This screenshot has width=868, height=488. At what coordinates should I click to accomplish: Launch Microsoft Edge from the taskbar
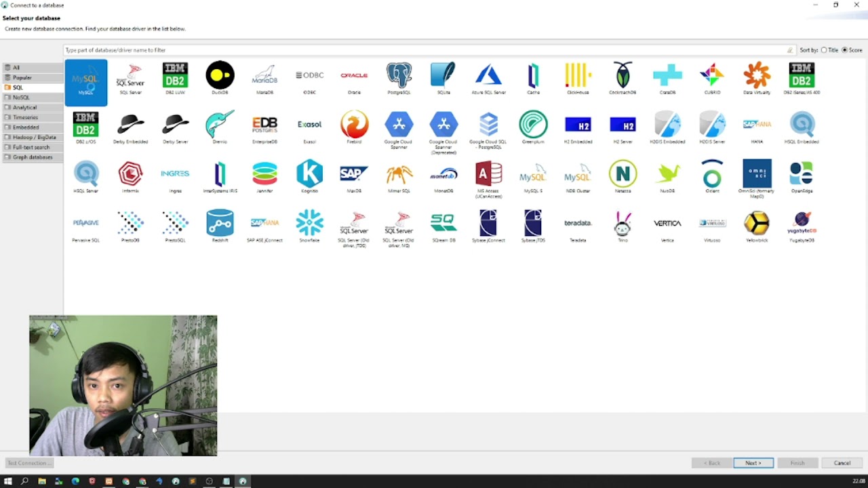[75, 481]
